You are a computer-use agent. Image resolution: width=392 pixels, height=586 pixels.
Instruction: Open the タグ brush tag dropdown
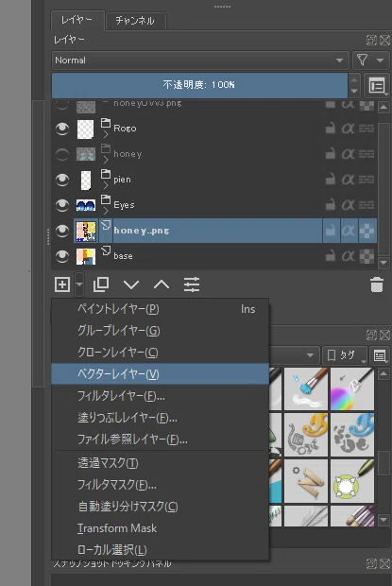(x=345, y=355)
